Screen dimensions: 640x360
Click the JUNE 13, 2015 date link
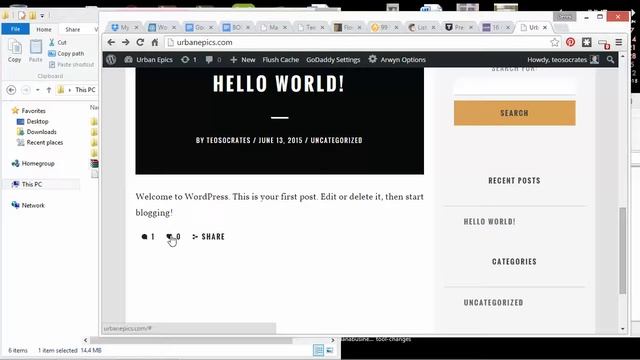point(280,140)
